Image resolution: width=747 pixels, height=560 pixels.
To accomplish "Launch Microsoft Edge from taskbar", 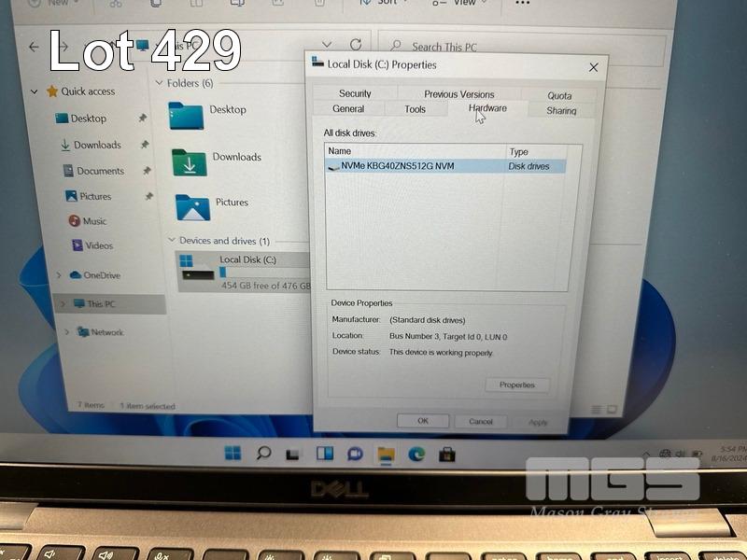I will pos(416,454).
